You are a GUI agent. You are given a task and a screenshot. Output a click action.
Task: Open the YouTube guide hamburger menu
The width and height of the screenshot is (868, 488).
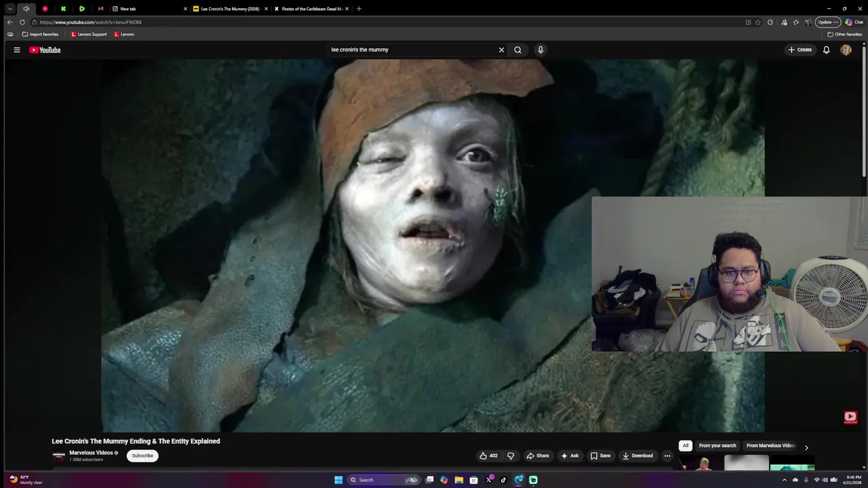[x=17, y=49]
